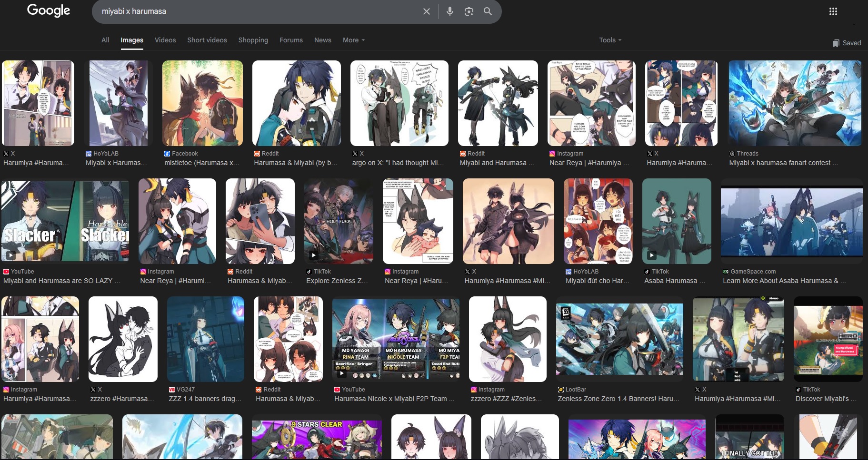Open HoYoLAB thumbnail Miyabi x Harumas...
Viewport: 868px width, 460px height.
click(119, 103)
